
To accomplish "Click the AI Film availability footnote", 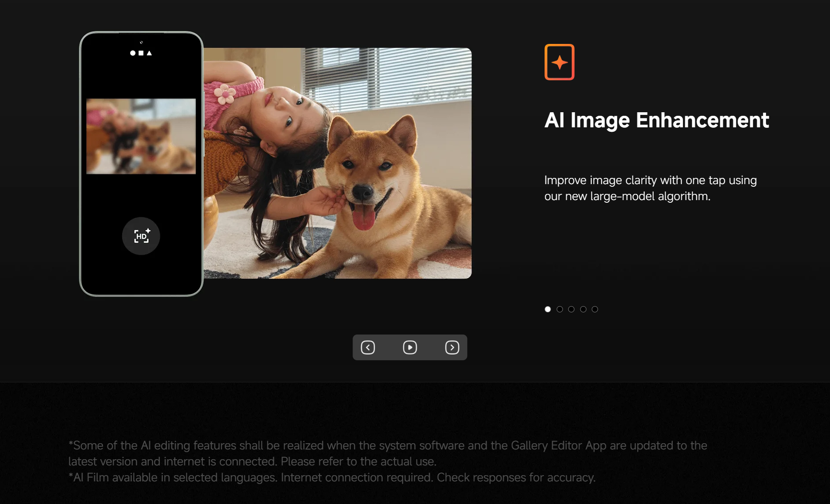I will click(332, 477).
